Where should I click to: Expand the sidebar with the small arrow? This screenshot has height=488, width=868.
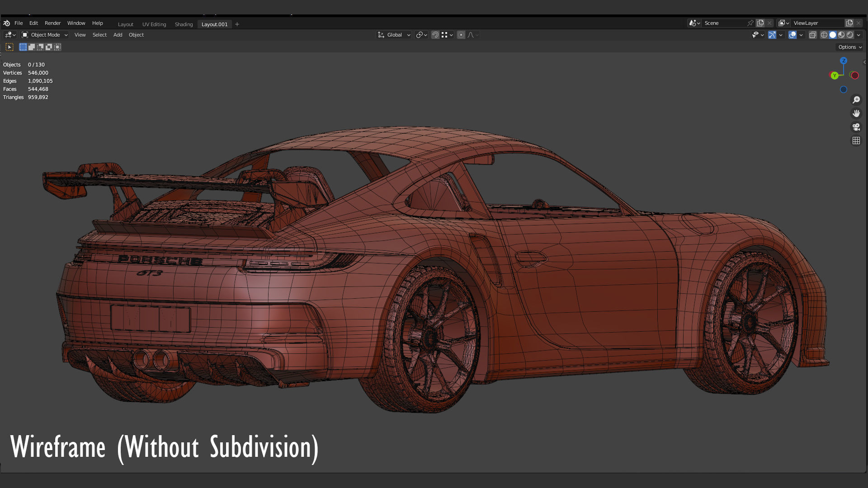click(864, 62)
